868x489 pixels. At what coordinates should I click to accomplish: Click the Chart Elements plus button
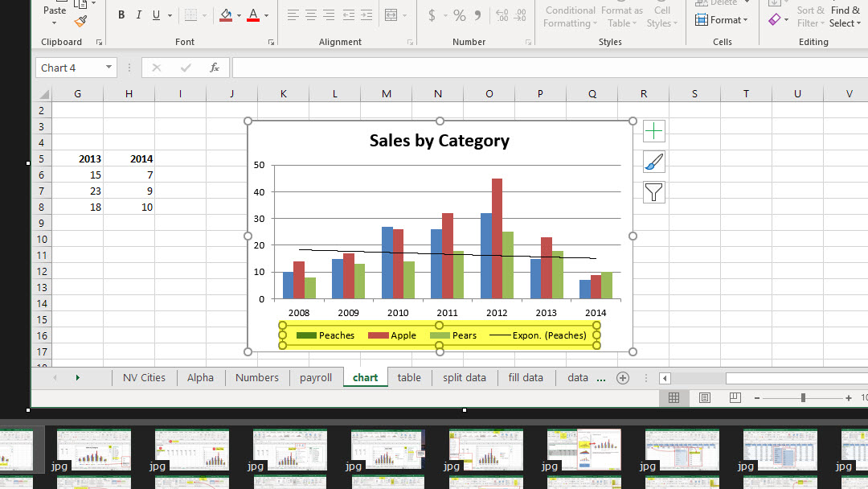654,131
